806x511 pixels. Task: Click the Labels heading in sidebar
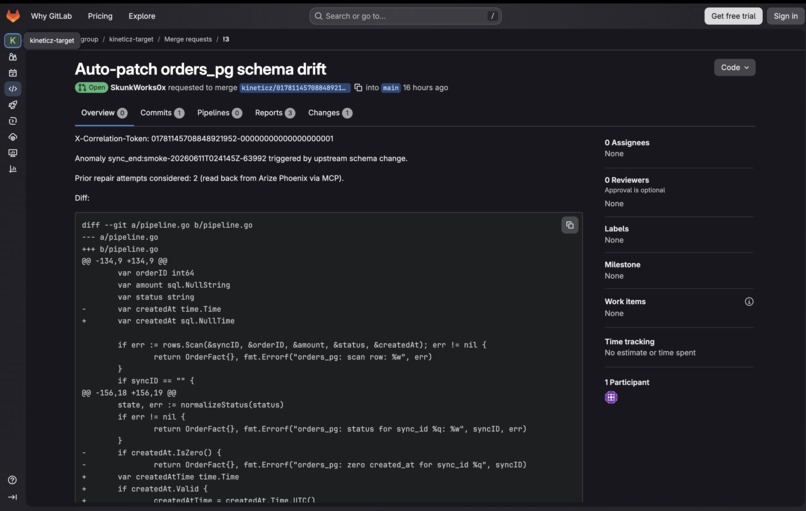(616, 229)
